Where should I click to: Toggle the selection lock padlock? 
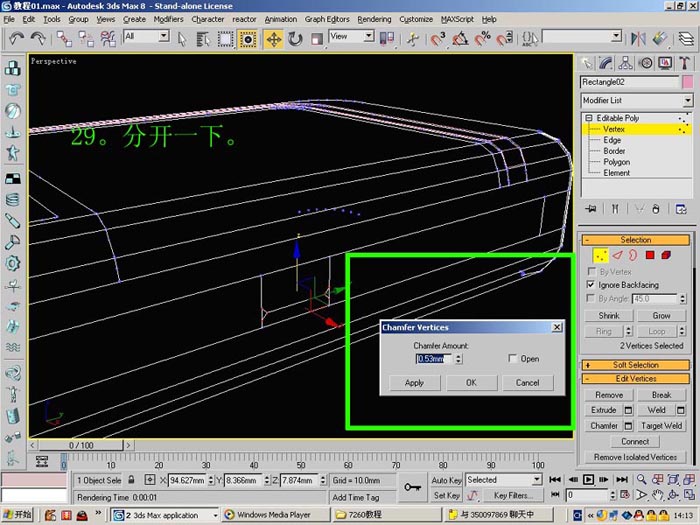pos(131,480)
